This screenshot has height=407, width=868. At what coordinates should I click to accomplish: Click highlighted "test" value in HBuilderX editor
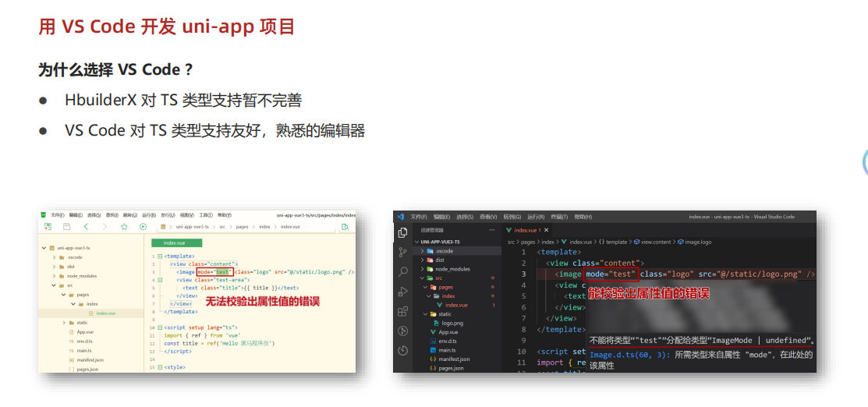click(x=222, y=272)
